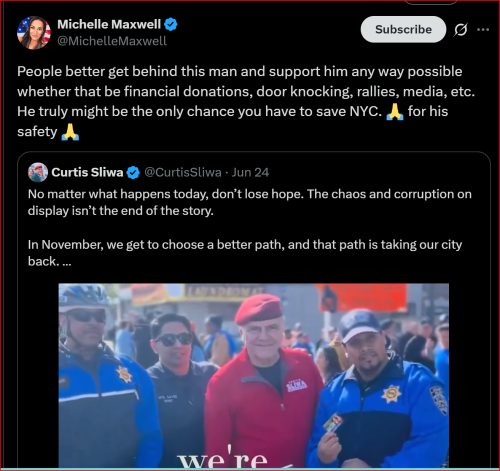Click the Subscribe button
The width and height of the screenshot is (500, 471).
click(x=403, y=29)
